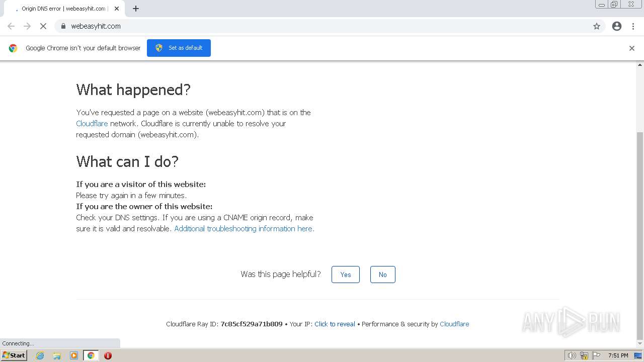644x362 pixels.
Task: Select Chrome taskbar button
Action: [x=91, y=355]
